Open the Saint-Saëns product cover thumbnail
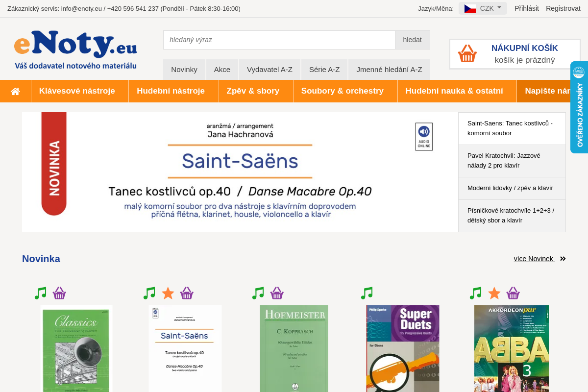Viewport: 588px width, 392px height. tap(185, 348)
